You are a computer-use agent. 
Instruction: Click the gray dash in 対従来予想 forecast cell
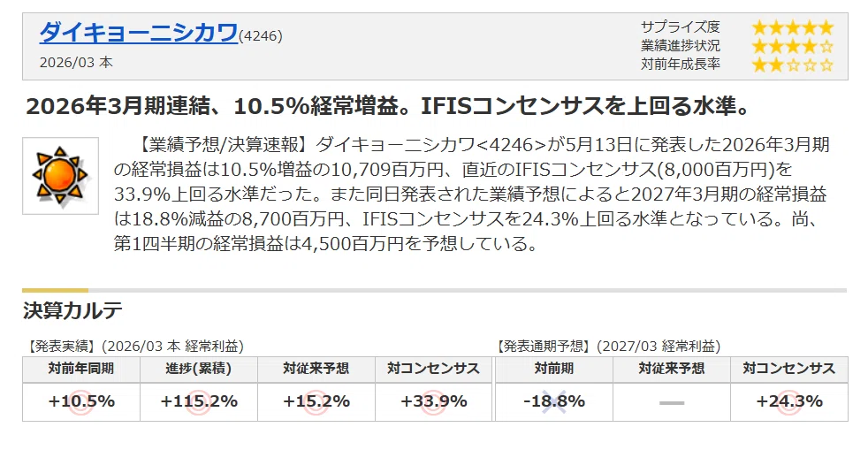(x=672, y=403)
